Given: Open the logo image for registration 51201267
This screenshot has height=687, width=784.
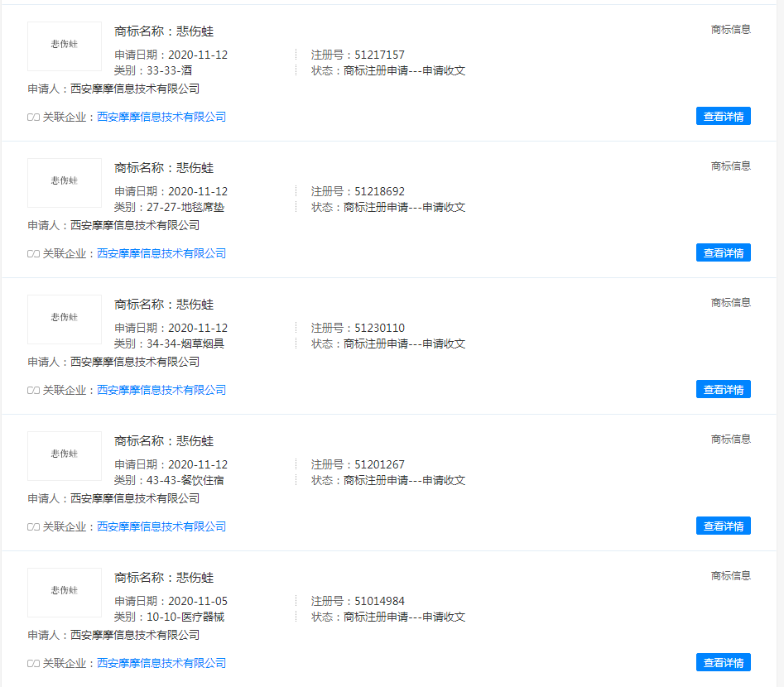Looking at the screenshot, I should [64, 456].
